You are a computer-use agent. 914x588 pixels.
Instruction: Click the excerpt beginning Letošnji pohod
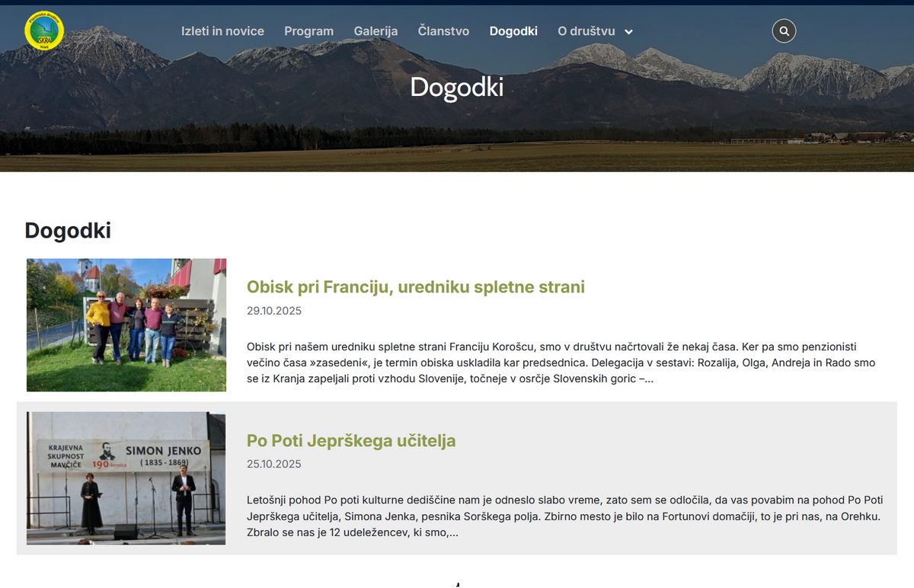click(x=564, y=516)
